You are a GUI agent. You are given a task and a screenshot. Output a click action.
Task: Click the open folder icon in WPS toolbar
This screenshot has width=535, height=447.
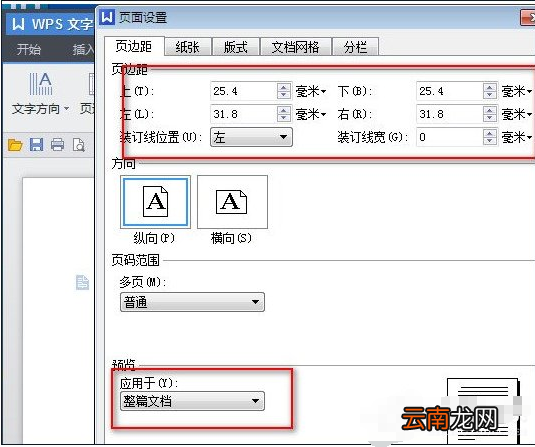15,145
